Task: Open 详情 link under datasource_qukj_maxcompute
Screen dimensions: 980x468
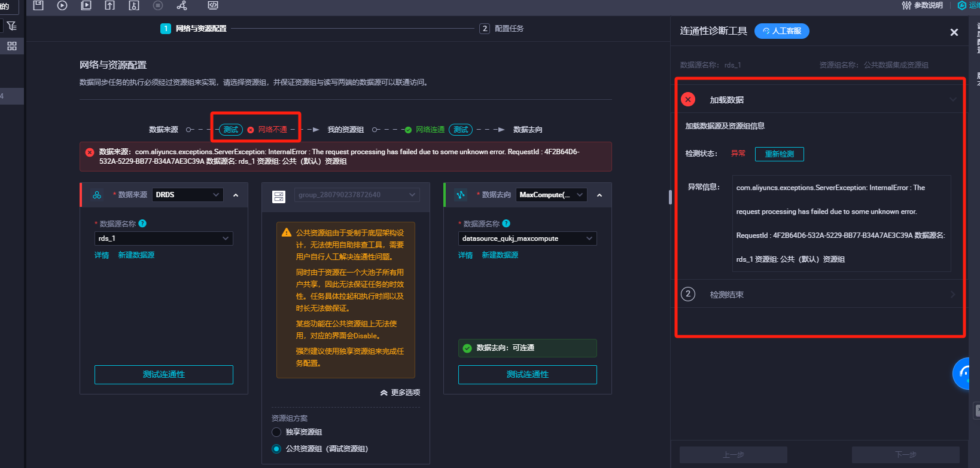Action: tap(465, 255)
